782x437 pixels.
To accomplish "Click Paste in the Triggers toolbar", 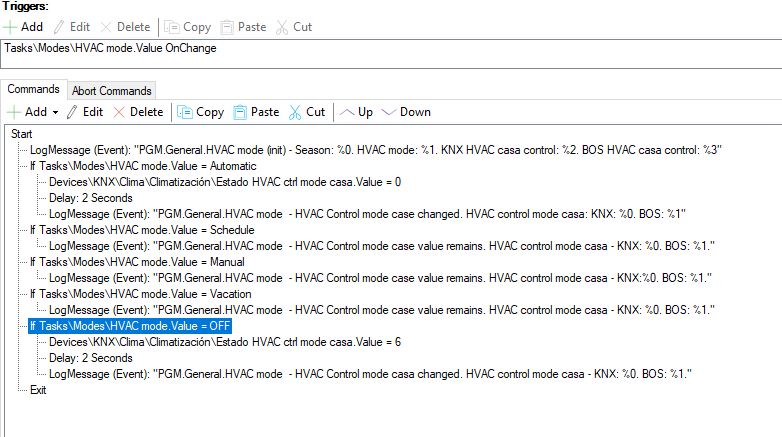I will coord(243,27).
